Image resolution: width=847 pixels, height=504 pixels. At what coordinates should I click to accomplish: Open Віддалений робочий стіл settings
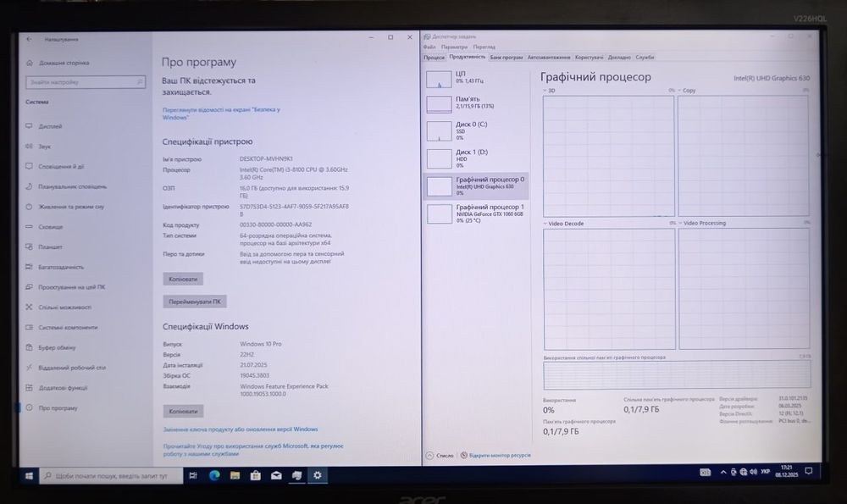click(x=71, y=368)
